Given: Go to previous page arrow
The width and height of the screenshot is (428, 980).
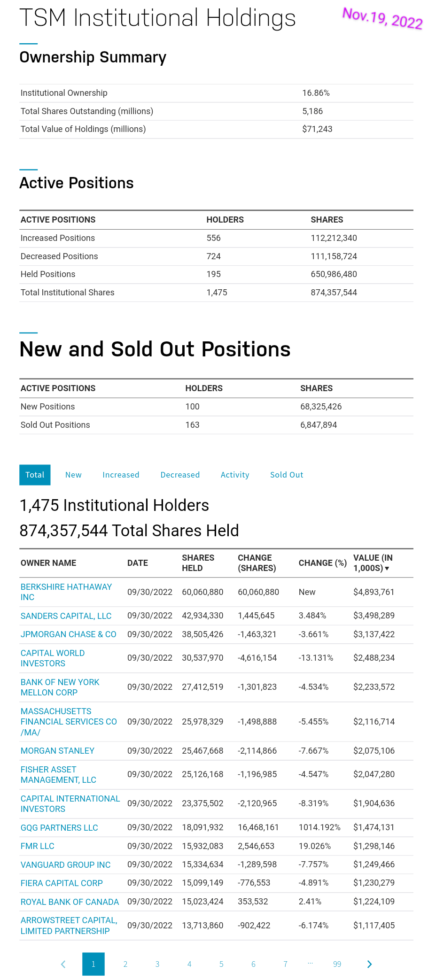Looking at the screenshot, I should pos(63,964).
